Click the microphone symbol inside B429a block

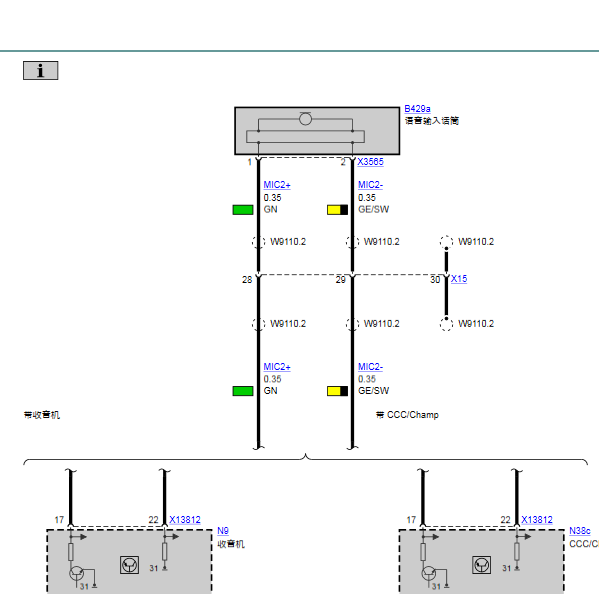click(x=305, y=119)
